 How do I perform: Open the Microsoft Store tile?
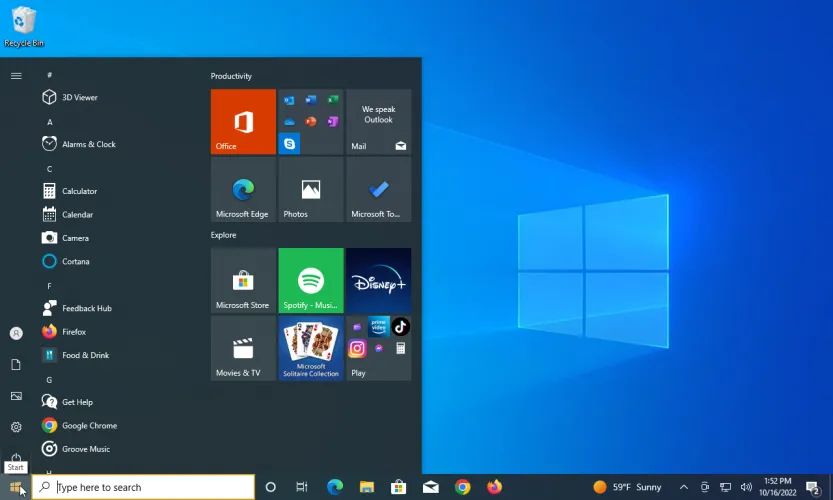tap(243, 280)
